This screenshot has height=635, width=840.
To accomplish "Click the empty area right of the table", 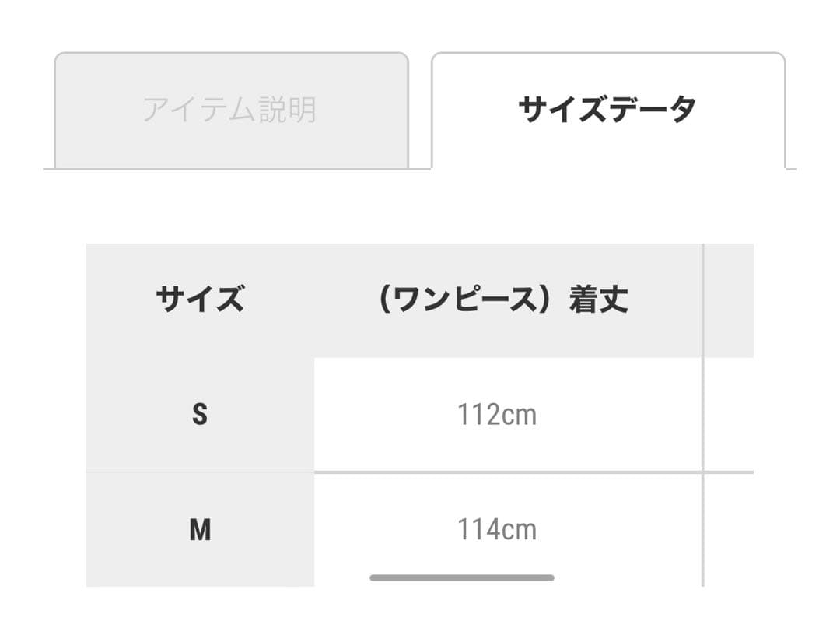I will 801,412.
